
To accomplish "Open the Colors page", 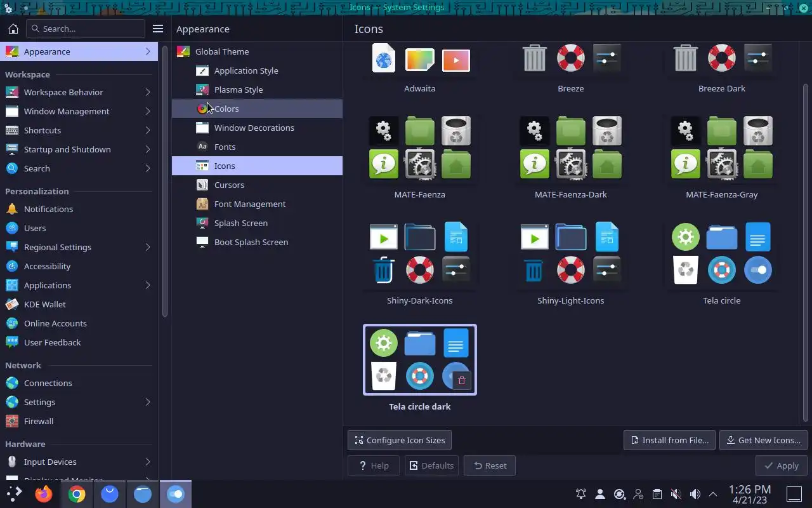I will 257,109.
